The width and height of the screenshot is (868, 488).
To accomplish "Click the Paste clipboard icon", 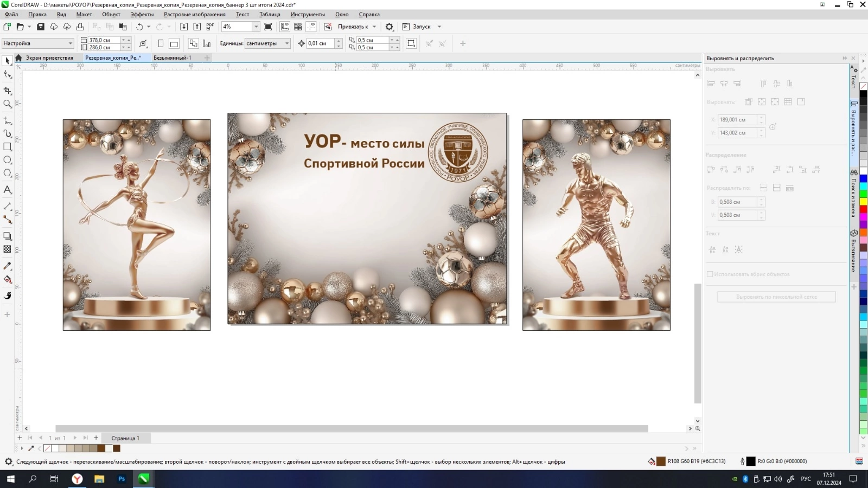I will pyautogui.click(x=123, y=27).
